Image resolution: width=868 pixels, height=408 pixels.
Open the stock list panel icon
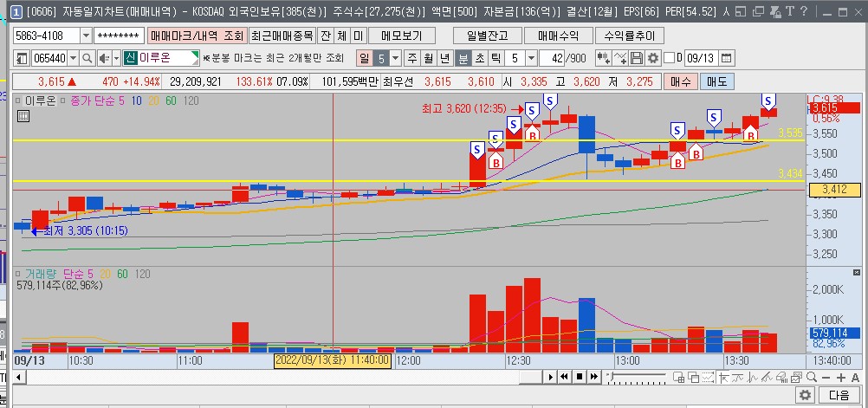tap(22, 58)
